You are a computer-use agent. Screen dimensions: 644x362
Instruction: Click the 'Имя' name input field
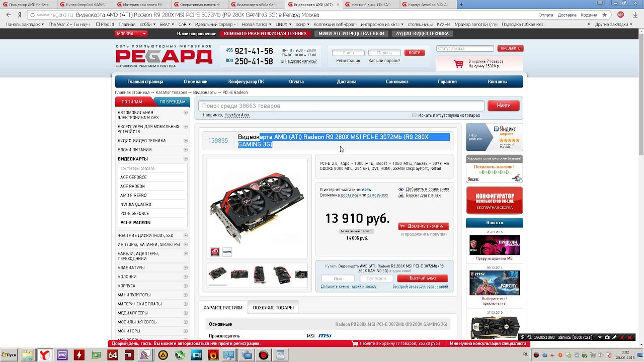coord(338,279)
